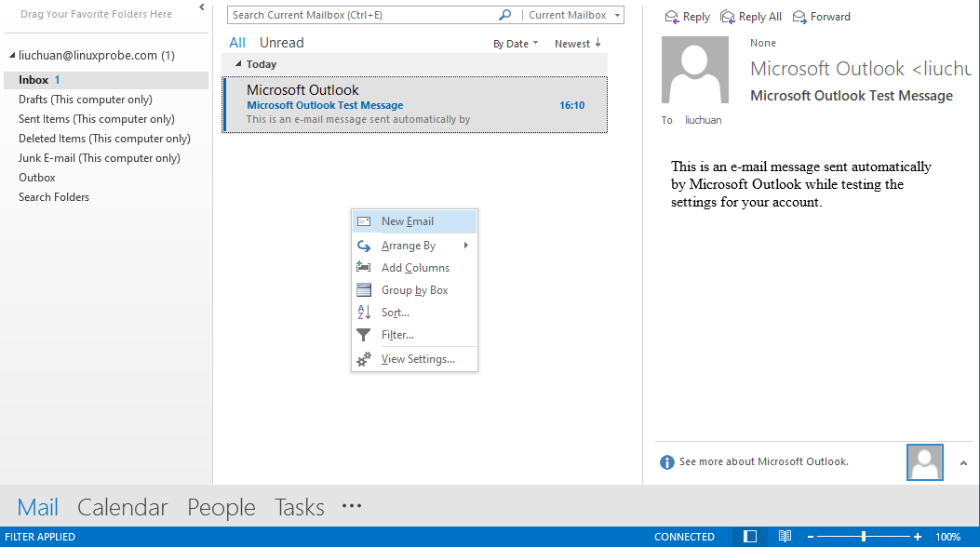This screenshot has width=980, height=547.
Task: Toggle Group by Box in context menu
Action: pyautogui.click(x=414, y=290)
